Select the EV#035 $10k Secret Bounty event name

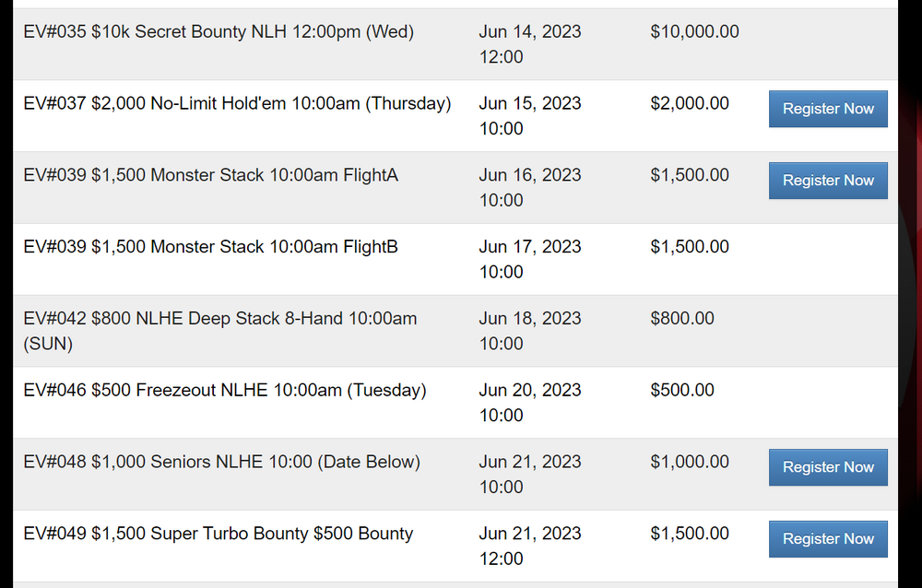coord(219,32)
